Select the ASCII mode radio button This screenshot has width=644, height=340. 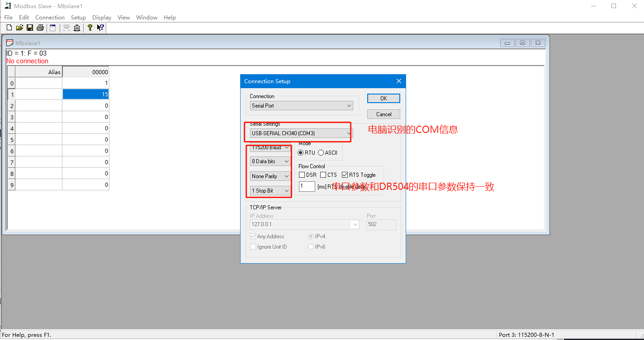click(x=321, y=153)
